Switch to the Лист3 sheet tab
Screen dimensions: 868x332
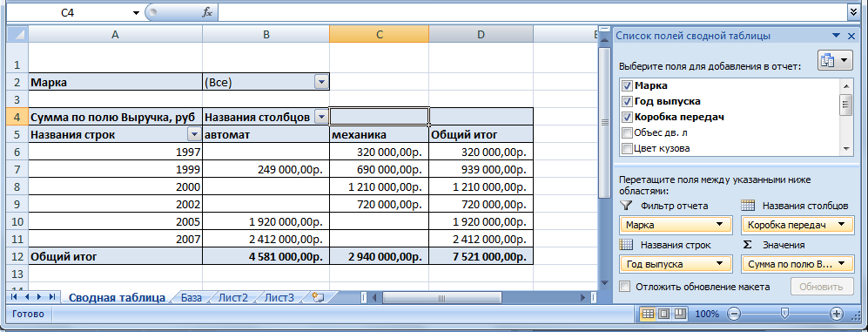[x=279, y=298]
